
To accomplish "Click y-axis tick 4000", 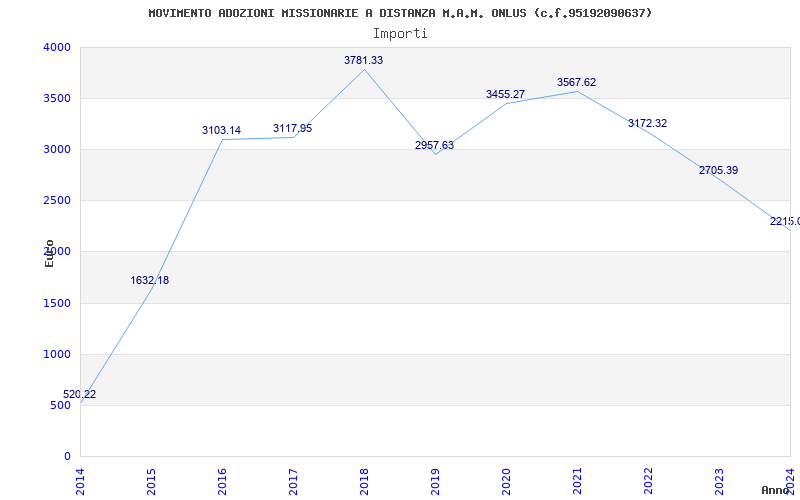I will (57, 47).
